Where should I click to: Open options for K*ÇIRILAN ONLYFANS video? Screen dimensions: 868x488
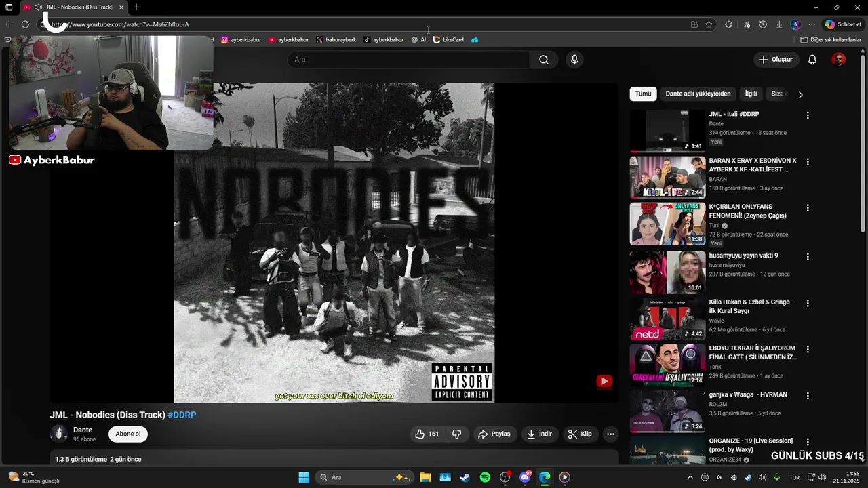pyautogui.click(x=808, y=208)
